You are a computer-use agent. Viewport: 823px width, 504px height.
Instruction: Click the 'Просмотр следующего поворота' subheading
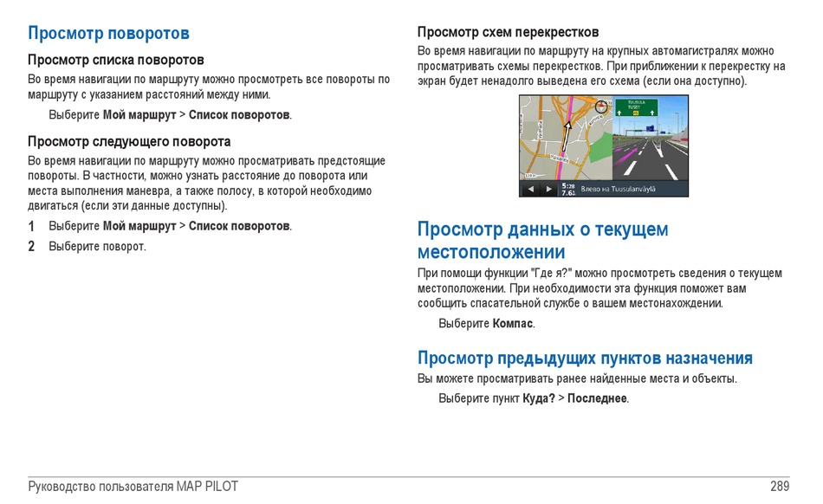[x=129, y=142]
